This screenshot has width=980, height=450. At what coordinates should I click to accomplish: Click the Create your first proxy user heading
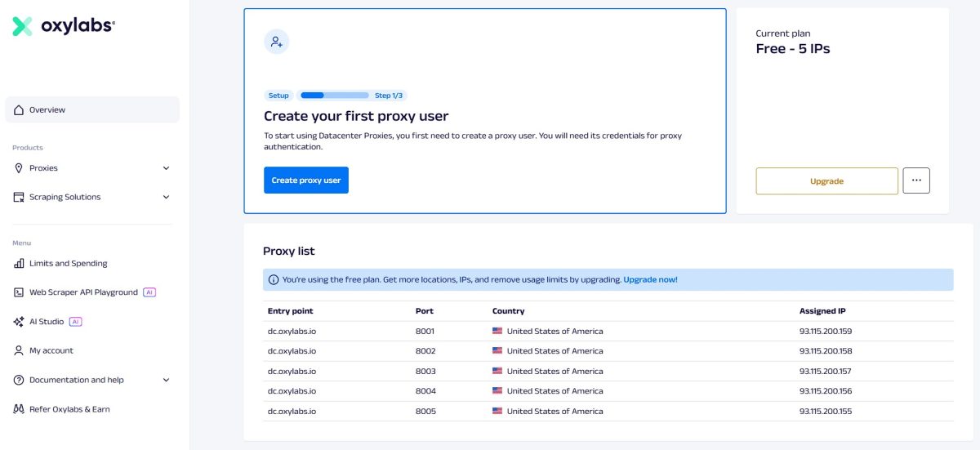tap(356, 116)
